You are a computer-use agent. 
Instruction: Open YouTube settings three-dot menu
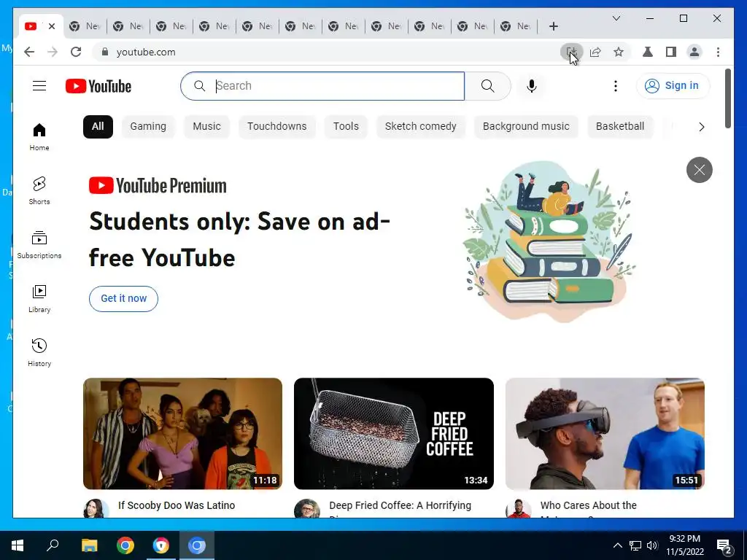pos(616,86)
